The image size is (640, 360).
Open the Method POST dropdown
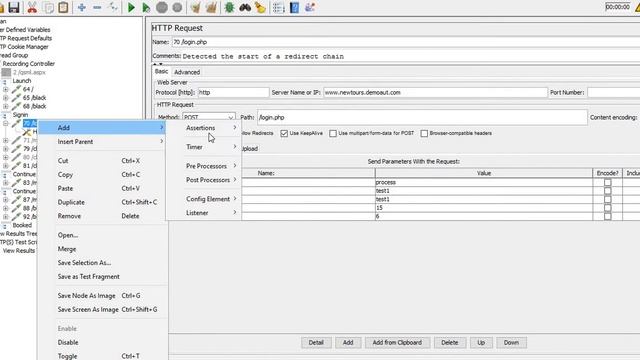pos(209,117)
